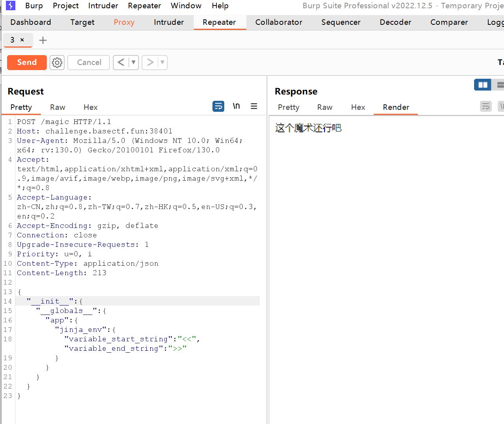Send the request
Viewport: 504px width, 424px height.
point(27,62)
